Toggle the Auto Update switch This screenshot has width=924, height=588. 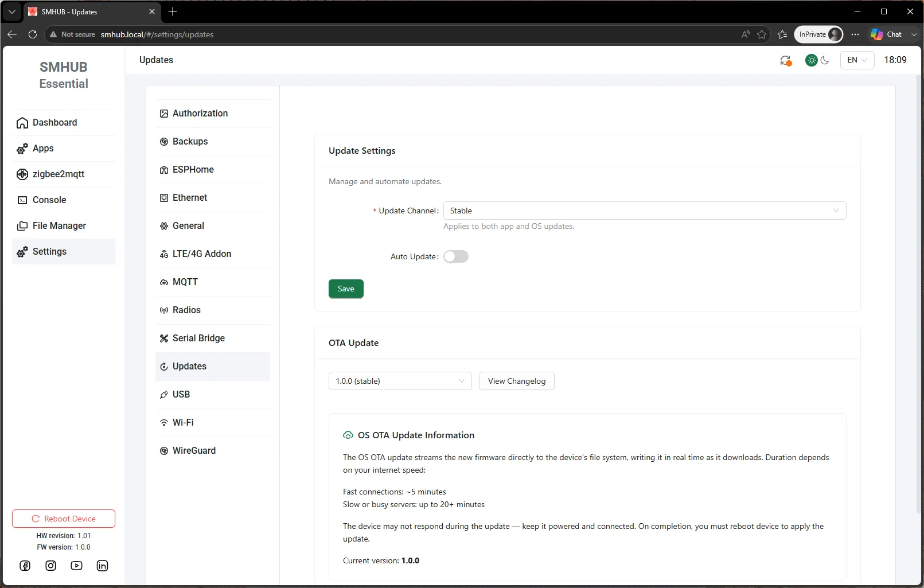(456, 256)
